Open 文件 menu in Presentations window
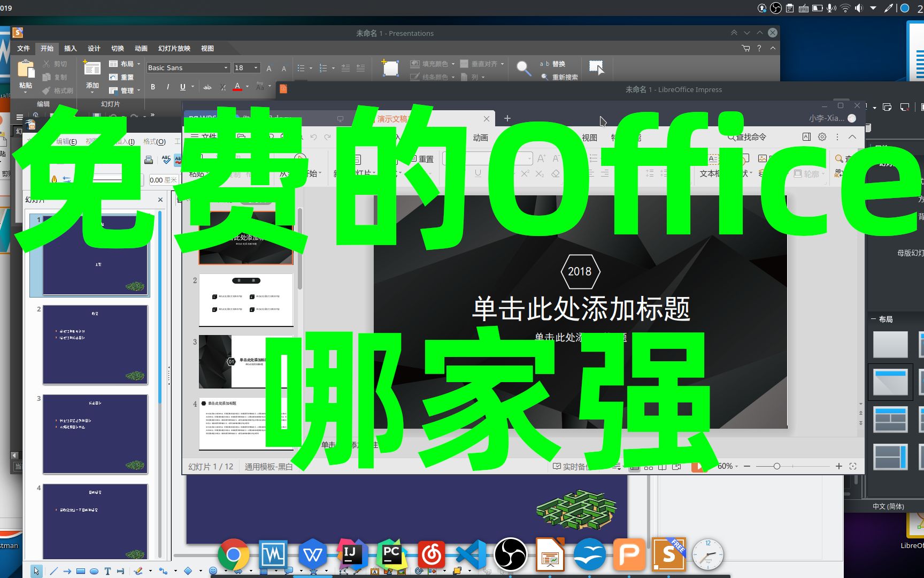 pyautogui.click(x=24, y=48)
